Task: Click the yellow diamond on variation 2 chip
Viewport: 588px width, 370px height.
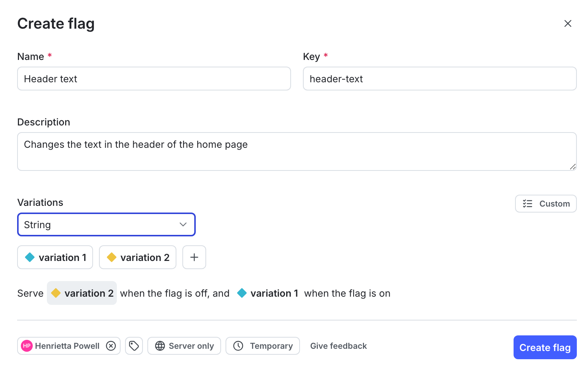Action: tap(112, 257)
